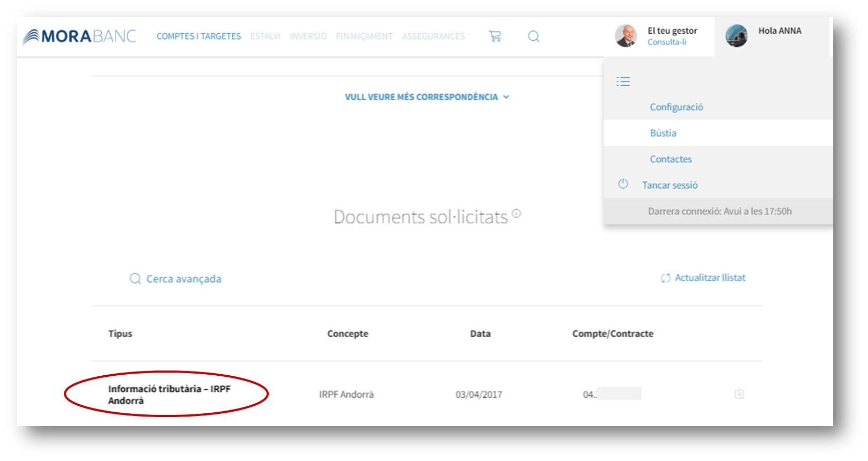Click the Hola ANNA user menu label

tap(779, 31)
